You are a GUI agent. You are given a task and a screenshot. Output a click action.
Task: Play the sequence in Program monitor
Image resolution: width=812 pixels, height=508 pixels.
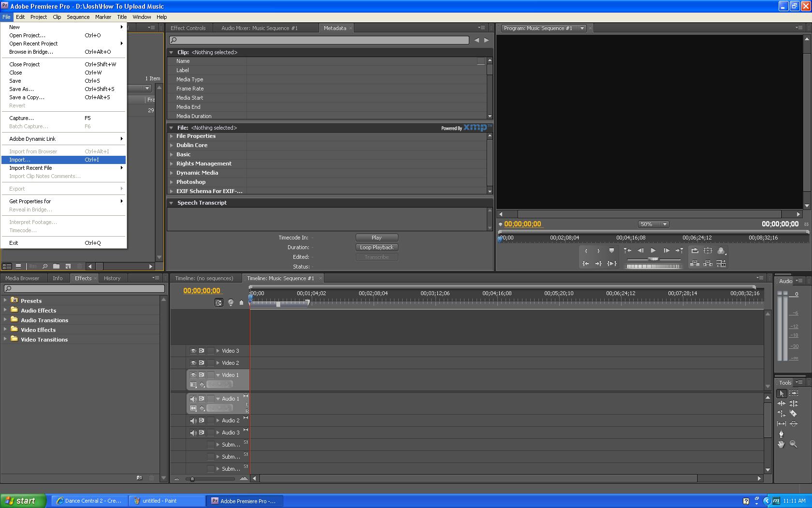(653, 251)
